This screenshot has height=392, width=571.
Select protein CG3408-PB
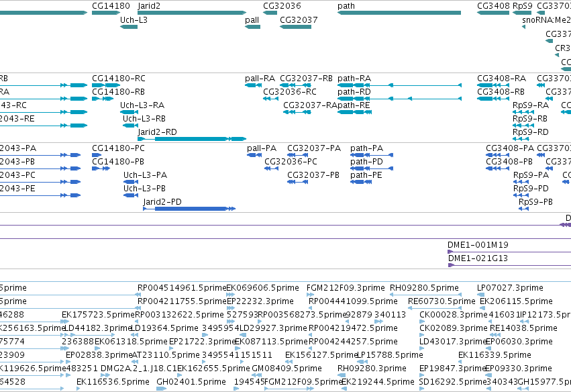point(497,168)
